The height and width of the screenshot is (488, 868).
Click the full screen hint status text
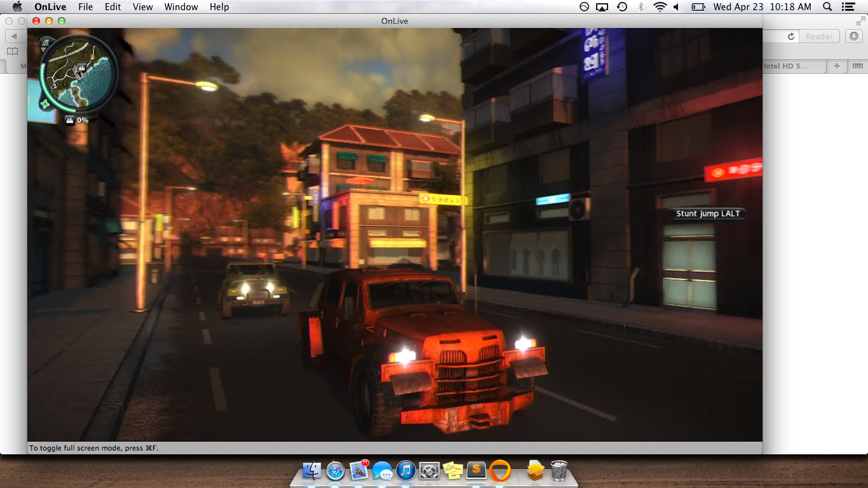(93, 448)
